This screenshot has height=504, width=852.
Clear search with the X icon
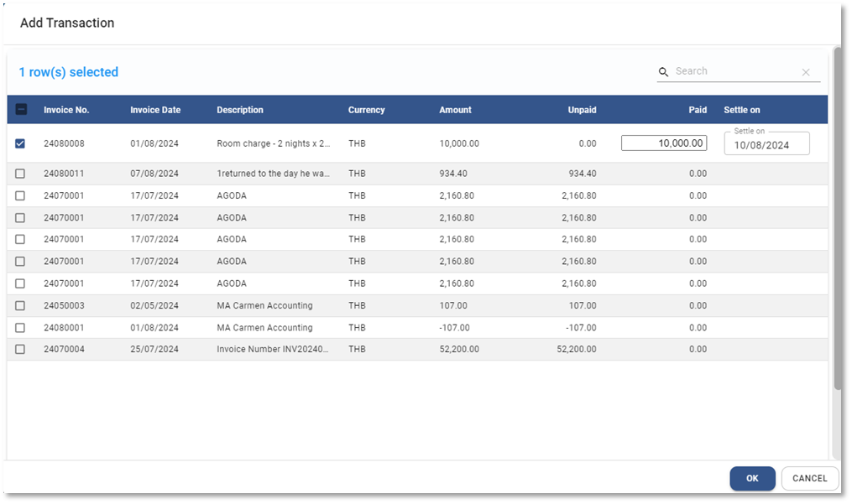click(x=806, y=72)
